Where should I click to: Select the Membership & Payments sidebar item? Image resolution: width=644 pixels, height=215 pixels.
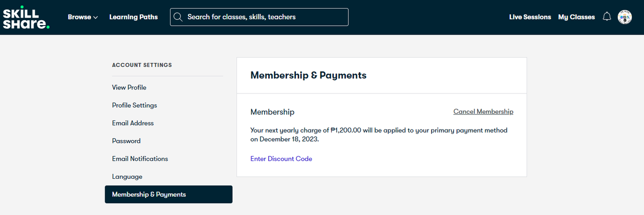click(x=169, y=194)
